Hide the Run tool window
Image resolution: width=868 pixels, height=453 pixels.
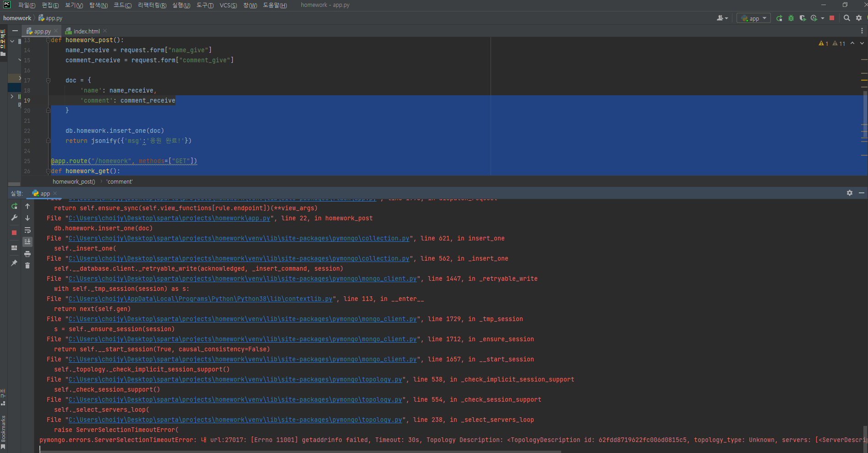click(x=862, y=193)
